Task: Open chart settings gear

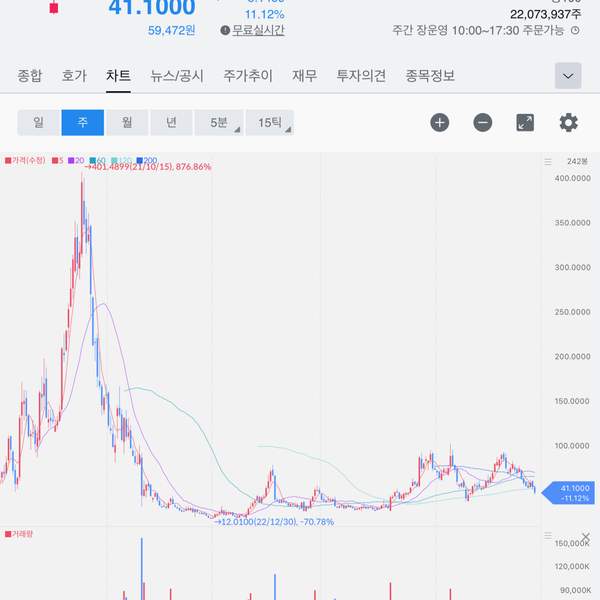Action: coord(568,123)
